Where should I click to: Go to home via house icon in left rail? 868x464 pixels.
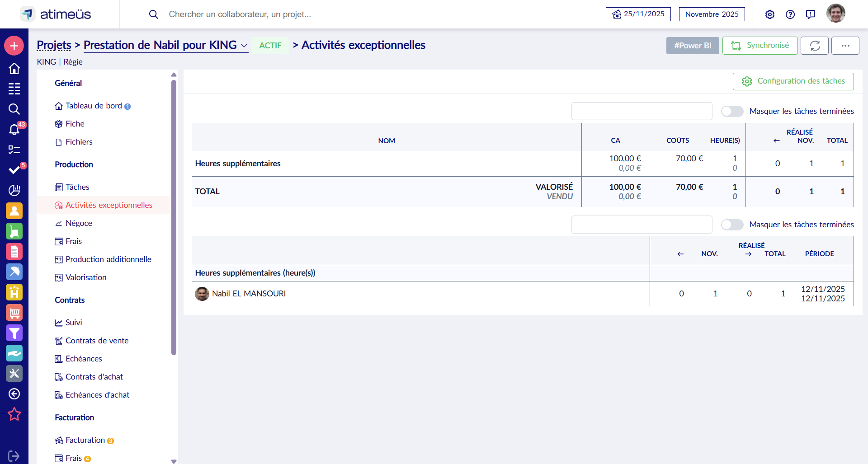[x=14, y=68]
